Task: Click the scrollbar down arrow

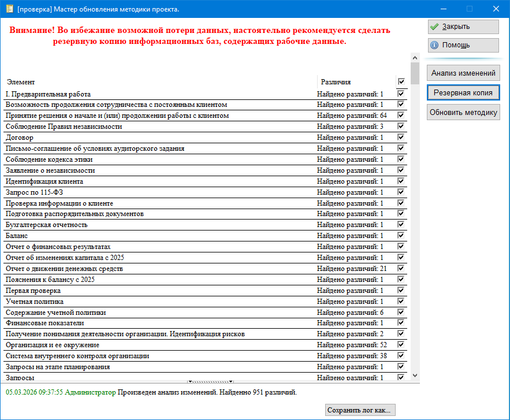Action: (415, 376)
